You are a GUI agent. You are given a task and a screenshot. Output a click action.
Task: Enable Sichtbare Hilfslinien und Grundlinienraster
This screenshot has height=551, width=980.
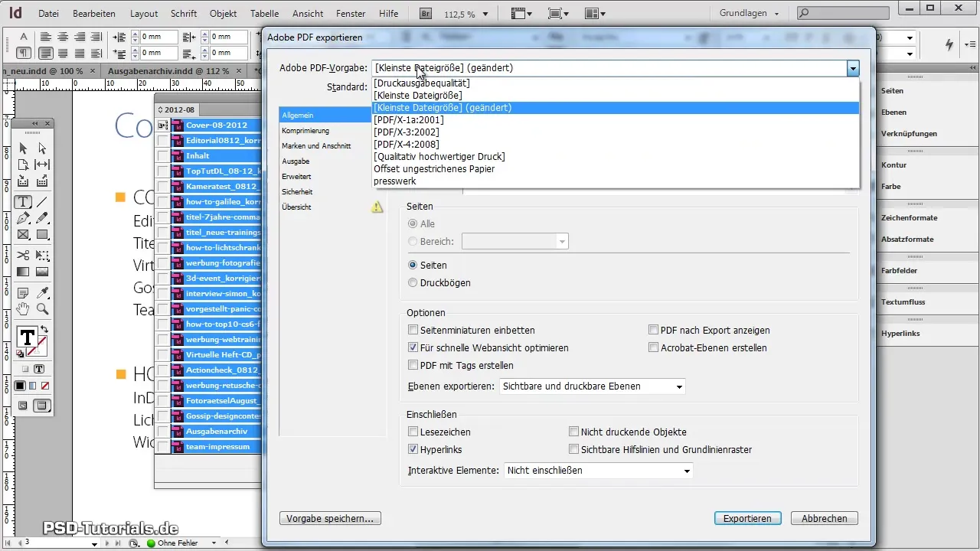coord(574,449)
